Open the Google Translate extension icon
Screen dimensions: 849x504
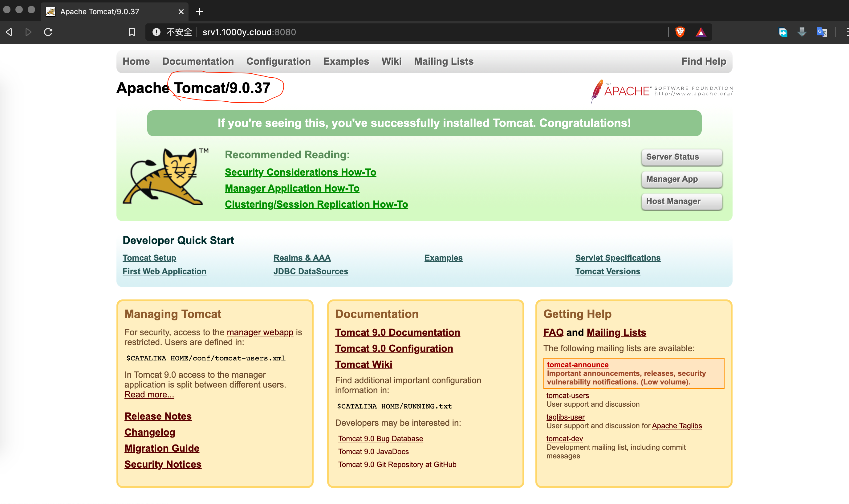tap(822, 32)
